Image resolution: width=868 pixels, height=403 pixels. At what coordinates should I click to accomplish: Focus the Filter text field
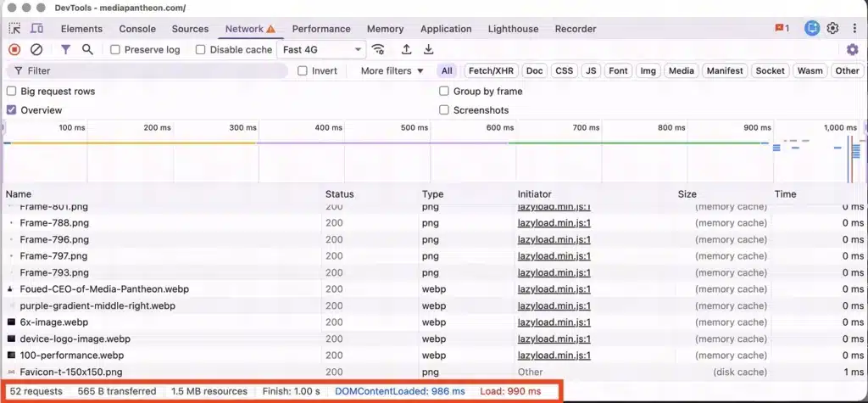[147, 71]
